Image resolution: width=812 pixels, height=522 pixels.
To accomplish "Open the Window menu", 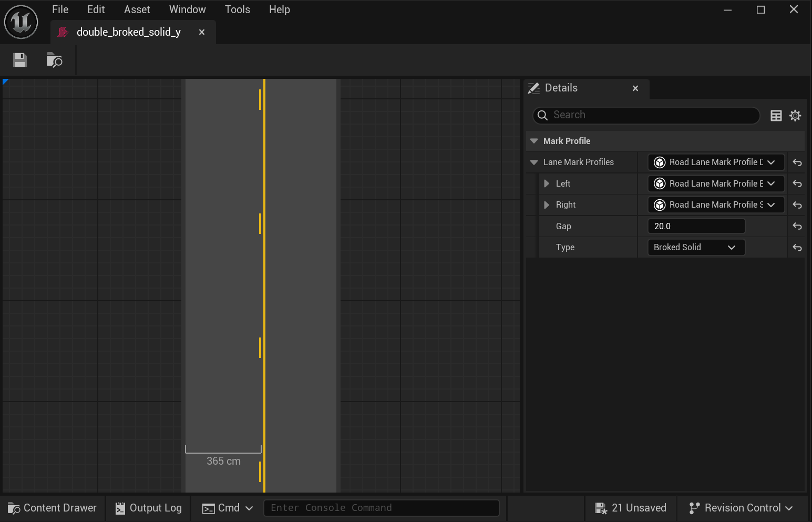I will click(187, 9).
